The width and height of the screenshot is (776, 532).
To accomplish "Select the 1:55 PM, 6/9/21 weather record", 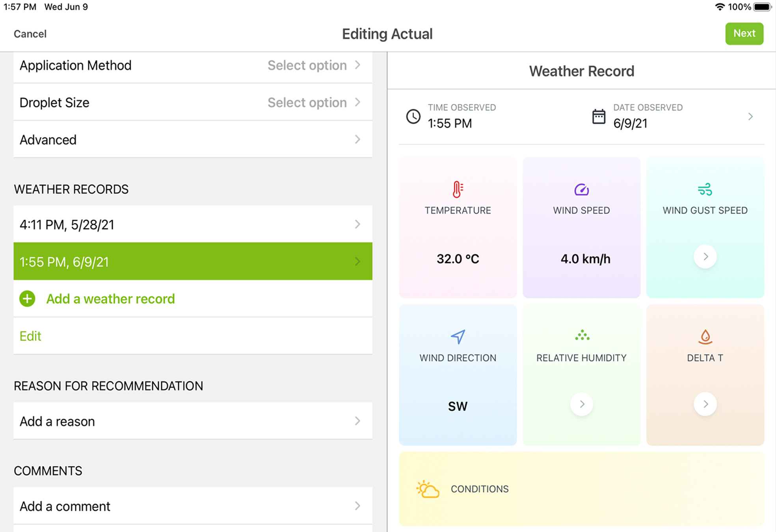I will click(193, 261).
